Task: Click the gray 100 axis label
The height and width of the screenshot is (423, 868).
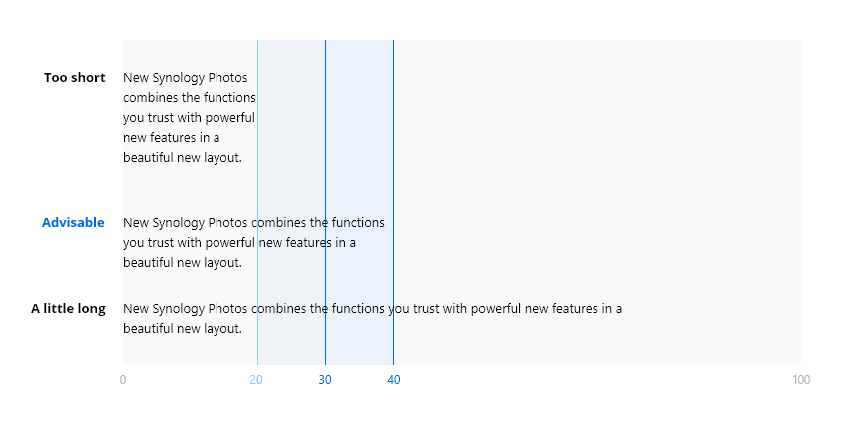Action: coord(800,380)
